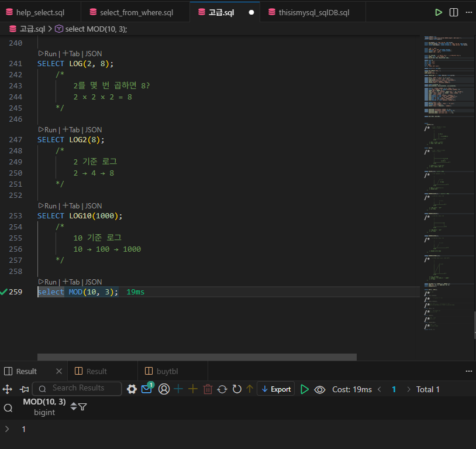Viewport: 476px width, 449px height.
Task: Run the SELECT LOG2(8) query
Action: (x=48, y=130)
